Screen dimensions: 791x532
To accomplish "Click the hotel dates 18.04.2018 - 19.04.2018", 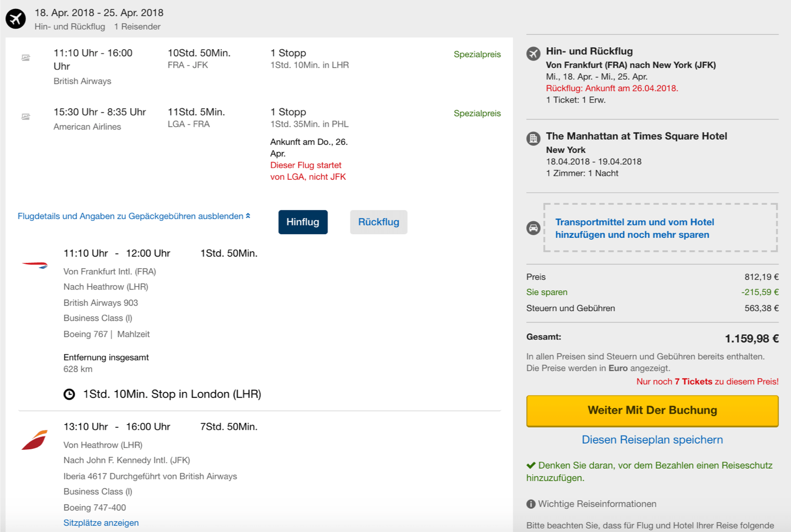I will (x=594, y=162).
